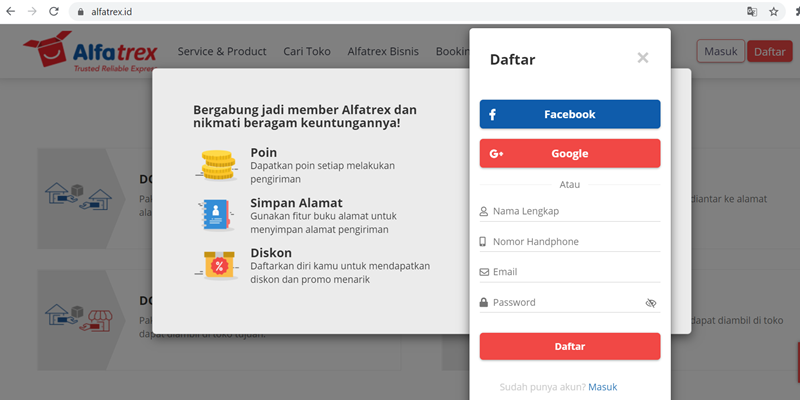This screenshot has height=400, width=800.
Task: Open the Cari Toko menu item
Action: coord(307,52)
